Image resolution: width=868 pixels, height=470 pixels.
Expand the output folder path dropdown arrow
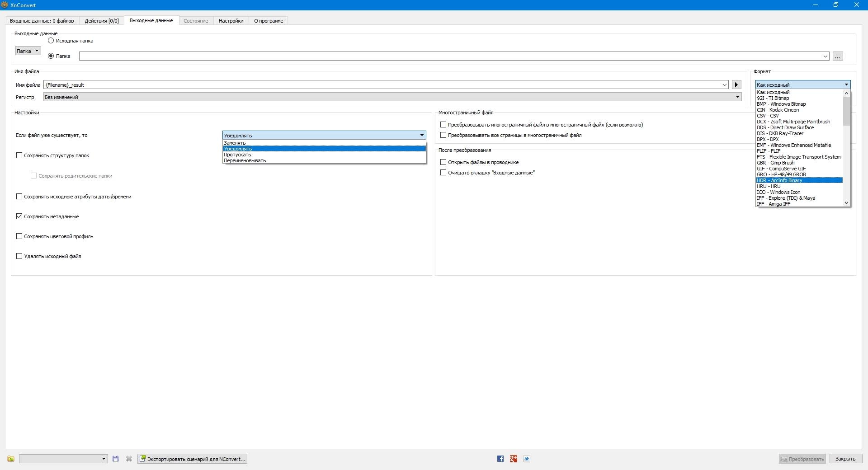tap(825, 56)
